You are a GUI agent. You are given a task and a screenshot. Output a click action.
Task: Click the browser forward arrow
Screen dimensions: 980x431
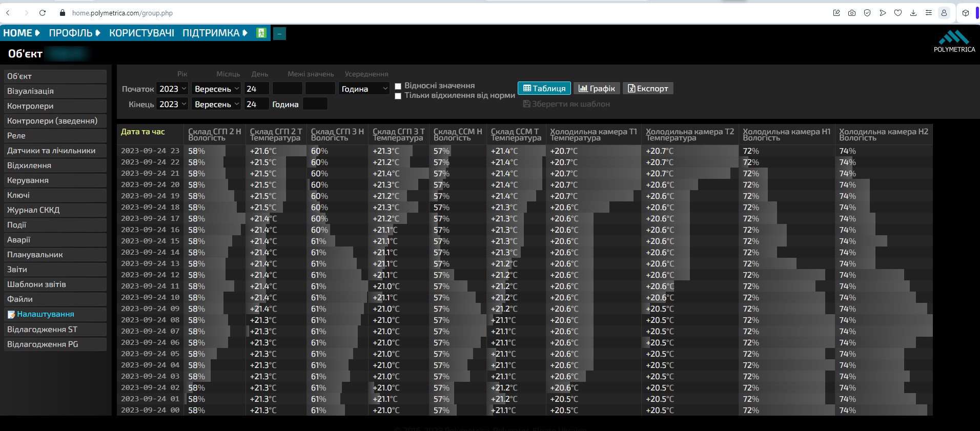26,13
